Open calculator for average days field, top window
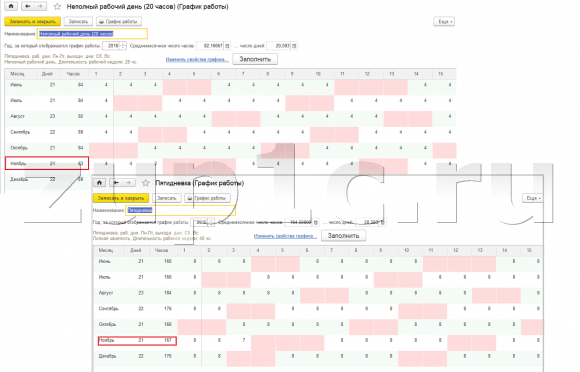Screen dimensions: 580x372 coord(294,46)
